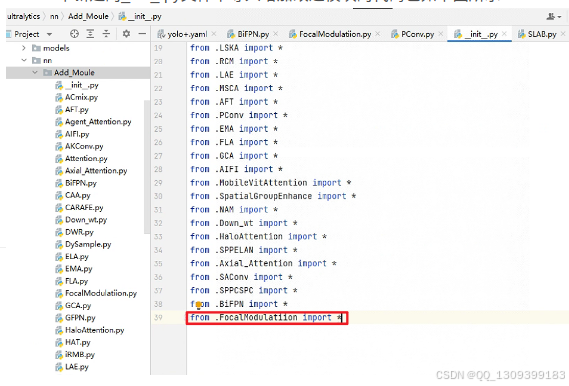Click the line 'from .PConv import *'
Image resolution: width=569 pixels, height=386 pixels.
[x=239, y=115]
